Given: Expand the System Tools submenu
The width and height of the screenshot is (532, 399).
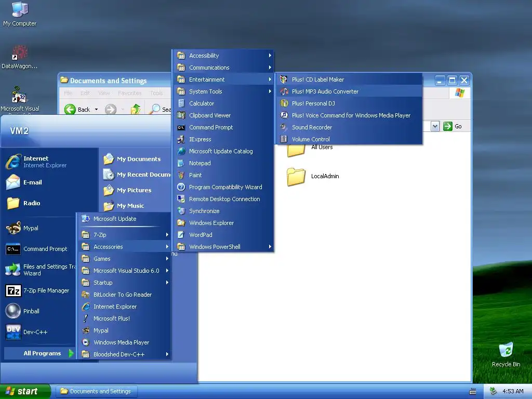Looking at the screenshot, I should pos(223,91).
